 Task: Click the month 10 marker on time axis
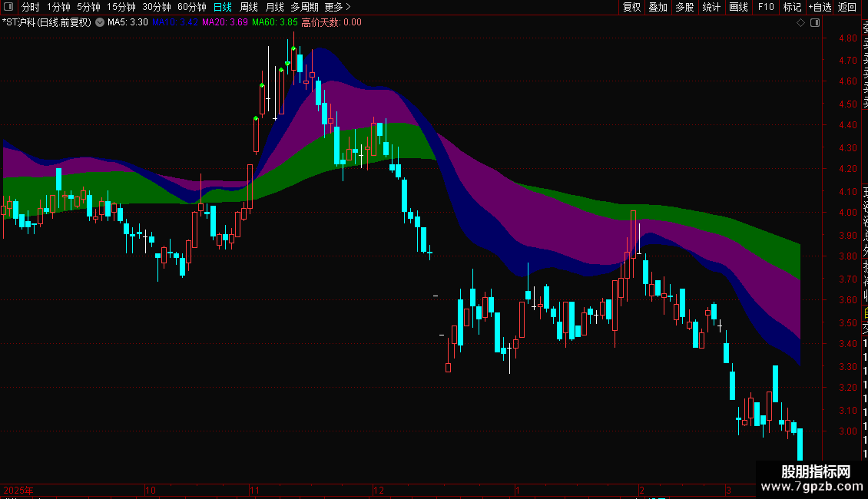tap(150, 491)
